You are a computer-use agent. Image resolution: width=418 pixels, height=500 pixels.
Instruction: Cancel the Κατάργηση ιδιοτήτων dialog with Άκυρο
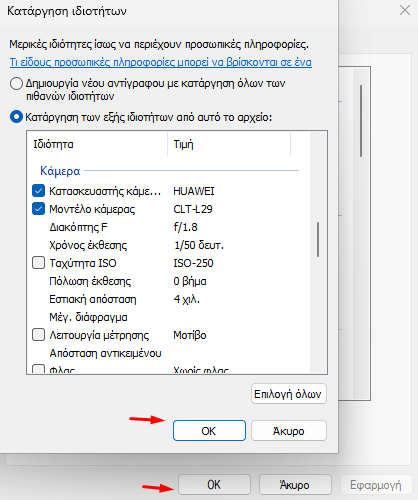[289, 431]
